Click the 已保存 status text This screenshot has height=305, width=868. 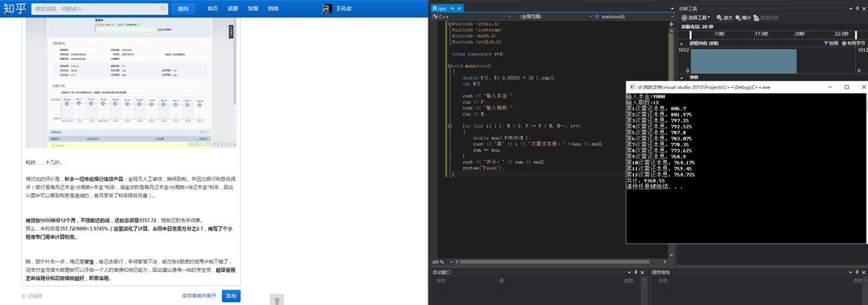[x=35, y=296]
